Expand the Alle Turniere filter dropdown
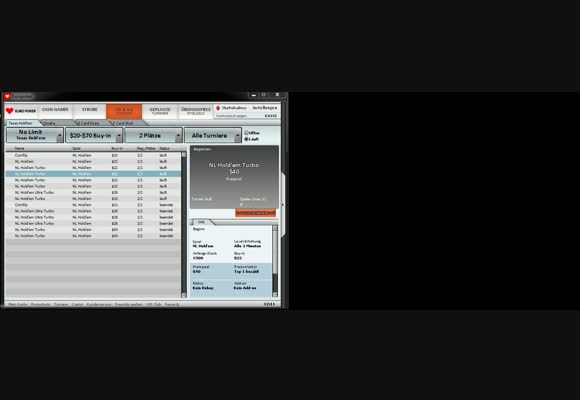580x400 pixels. [213, 135]
